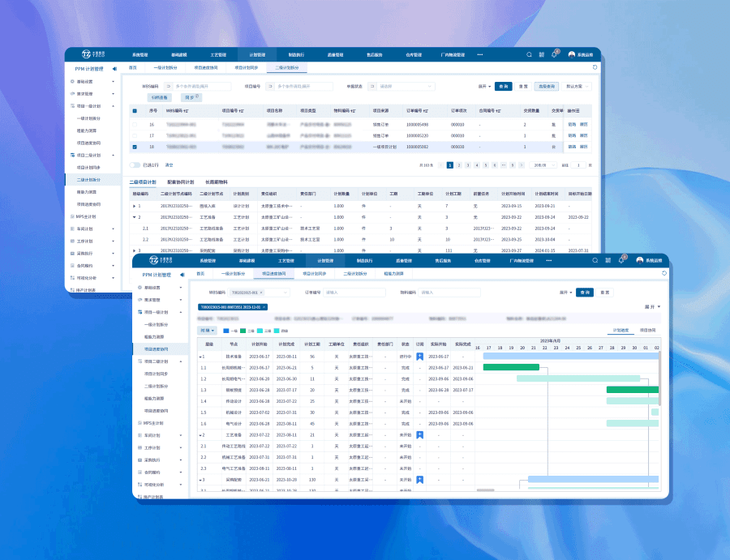Click the refresh icon on back window tab bar
Viewport: 730px width, 560px height.
tap(595, 67)
